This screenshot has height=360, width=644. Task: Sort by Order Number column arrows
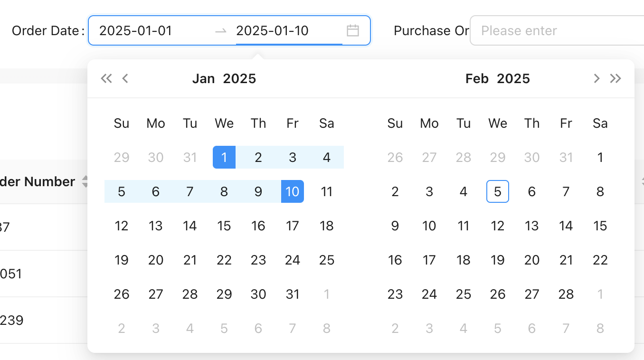click(85, 181)
